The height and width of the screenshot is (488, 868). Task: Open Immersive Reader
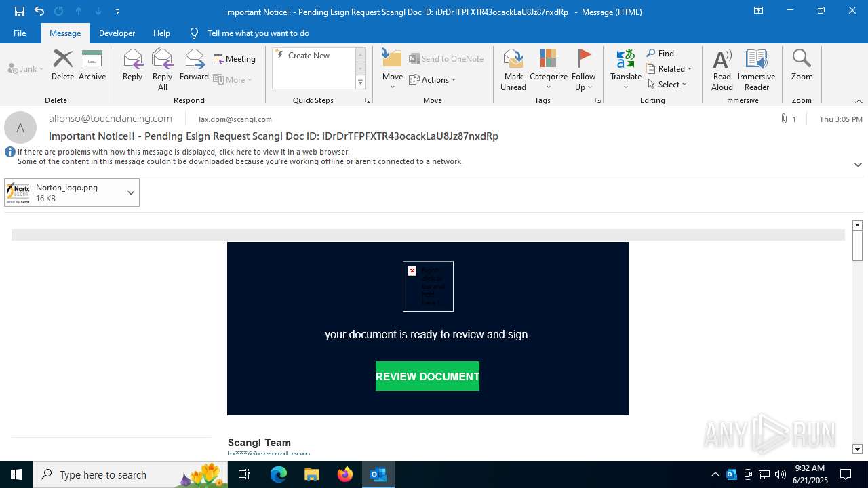(x=757, y=70)
